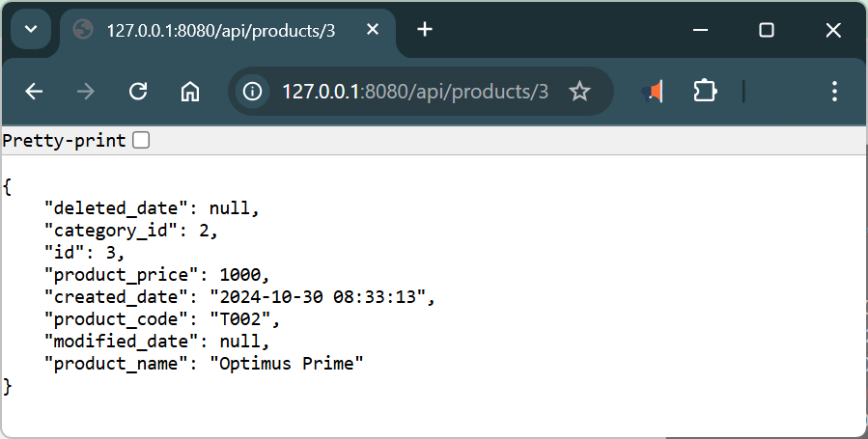
Task: Bookmark this page with the star icon
Action: click(579, 92)
